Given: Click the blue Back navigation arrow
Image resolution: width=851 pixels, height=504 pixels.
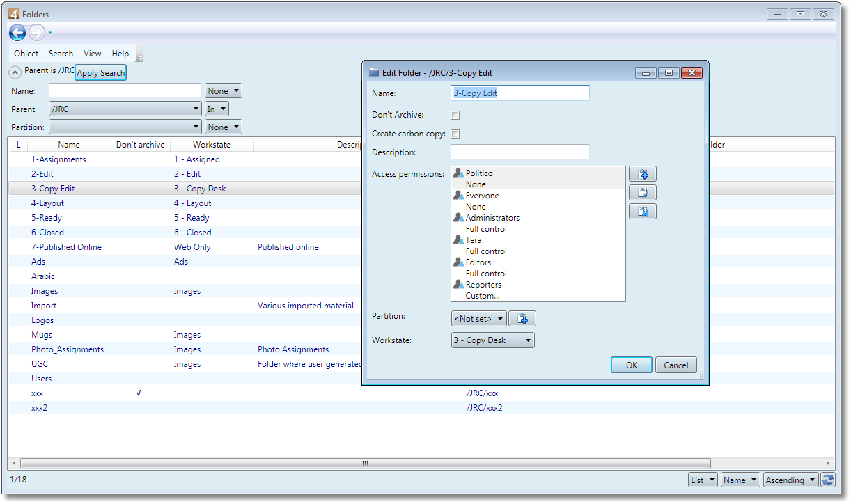Looking at the screenshot, I should pos(17,32).
